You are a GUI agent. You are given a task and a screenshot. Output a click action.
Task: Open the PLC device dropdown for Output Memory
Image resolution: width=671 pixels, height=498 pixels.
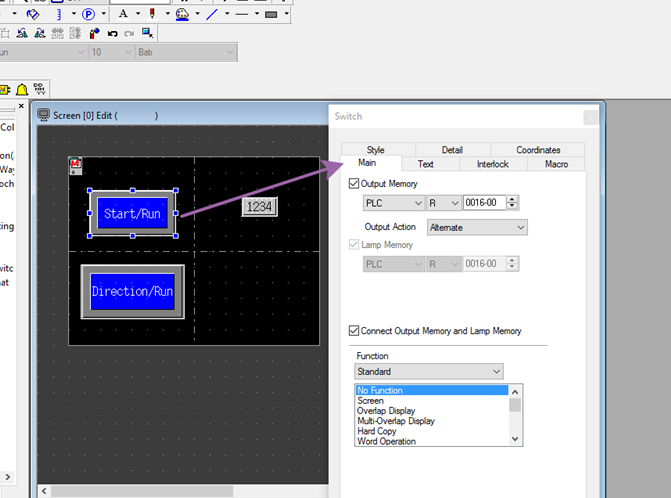coord(391,203)
